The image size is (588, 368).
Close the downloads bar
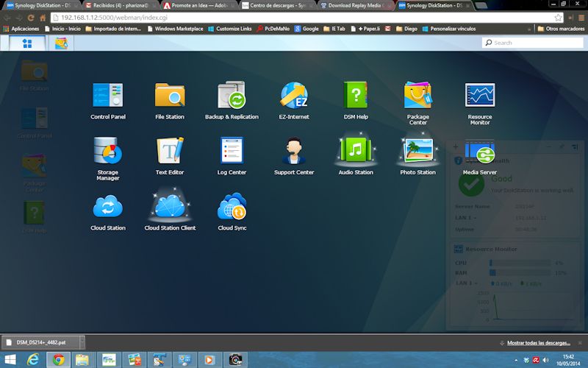[580, 343]
